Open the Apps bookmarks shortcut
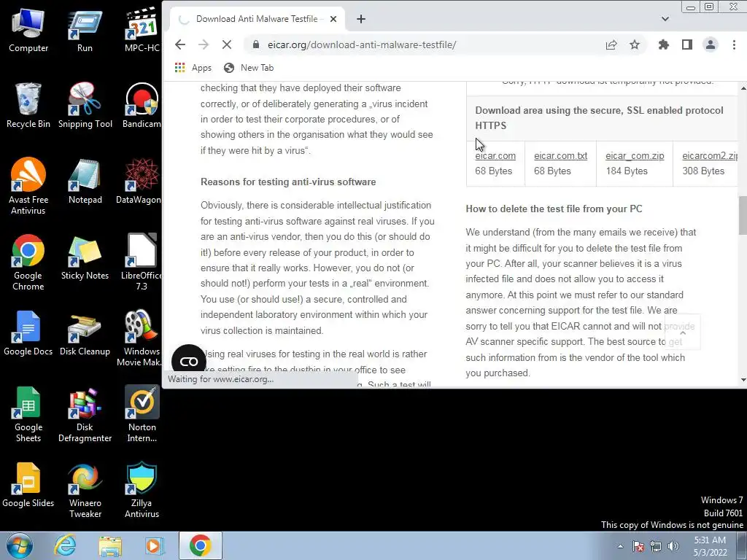Screen dimensions: 747x560 click(x=193, y=68)
